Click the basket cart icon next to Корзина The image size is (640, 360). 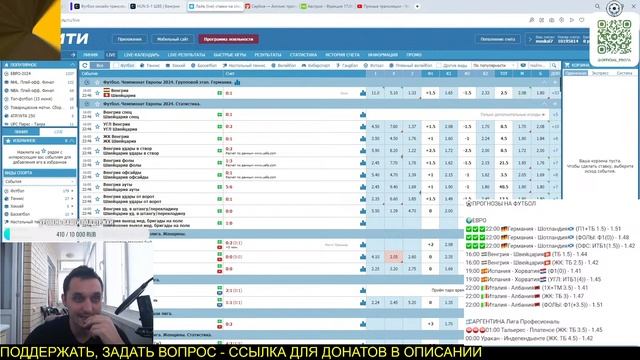point(567,65)
